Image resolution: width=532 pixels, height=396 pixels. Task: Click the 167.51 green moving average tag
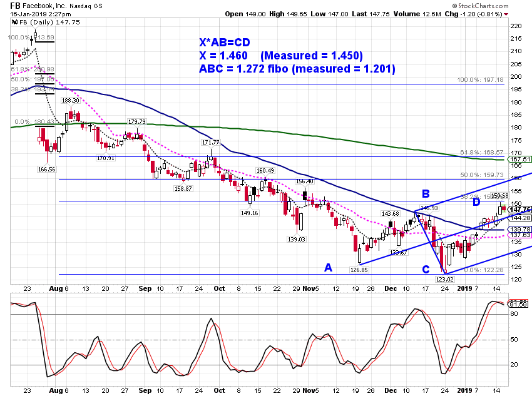(x=519, y=160)
